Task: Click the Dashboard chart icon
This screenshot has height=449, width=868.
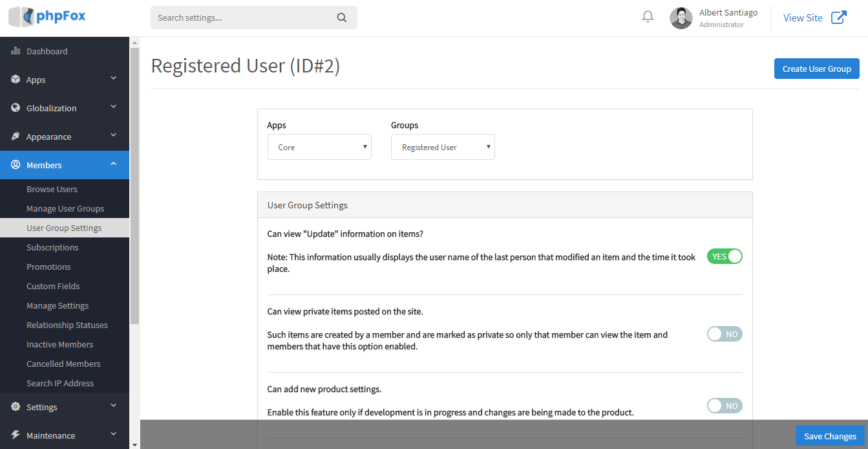Action: (x=16, y=51)
